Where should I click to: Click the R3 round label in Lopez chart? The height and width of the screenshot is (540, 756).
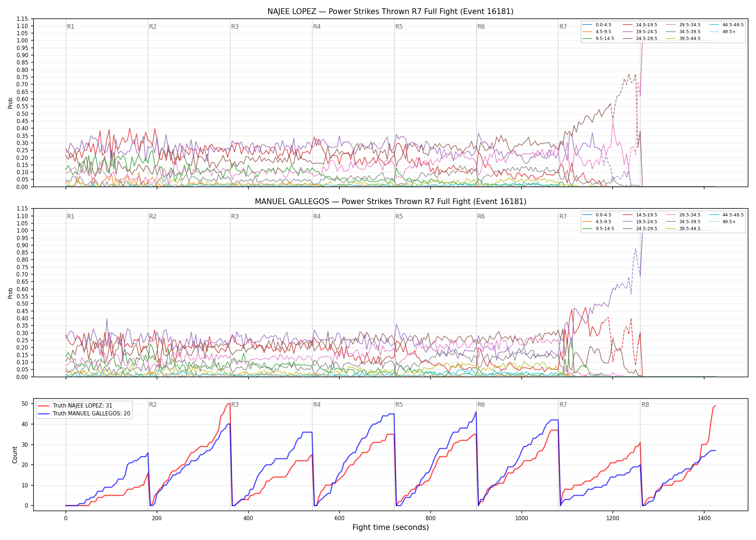tap(235, 27)
